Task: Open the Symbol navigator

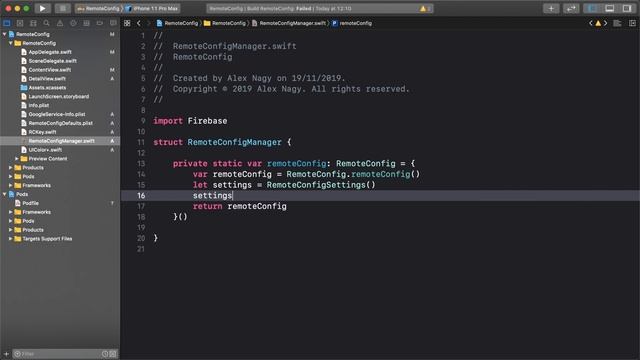Action: point(33,23)
